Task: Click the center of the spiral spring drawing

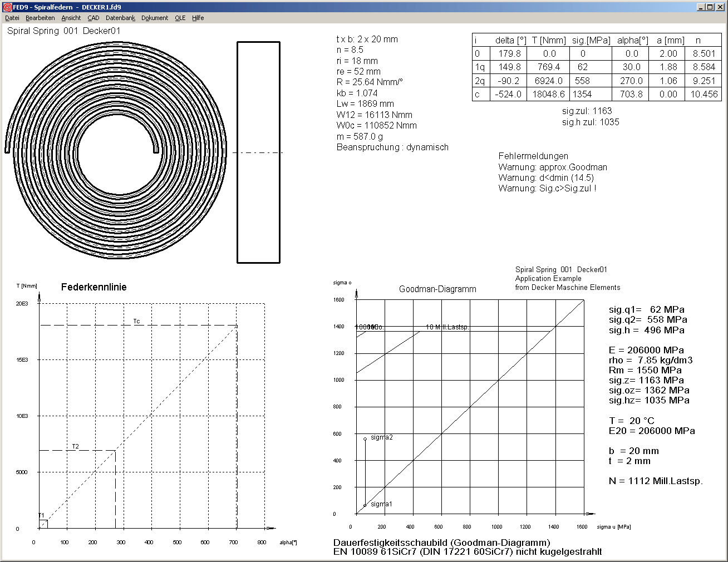Action: 116,151
